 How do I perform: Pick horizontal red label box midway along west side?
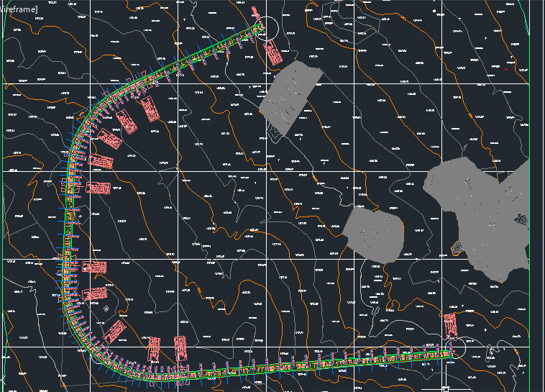pyautogui.click(x=98, y=188)
